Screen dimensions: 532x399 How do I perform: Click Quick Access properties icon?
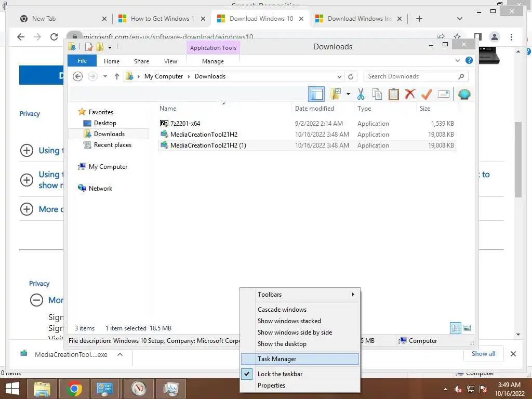[89, 47]
